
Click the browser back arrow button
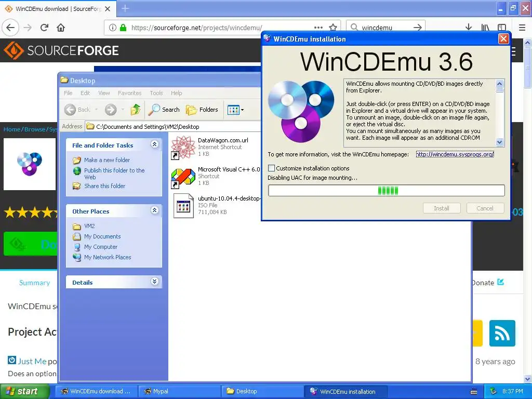[x=10, y=28]
